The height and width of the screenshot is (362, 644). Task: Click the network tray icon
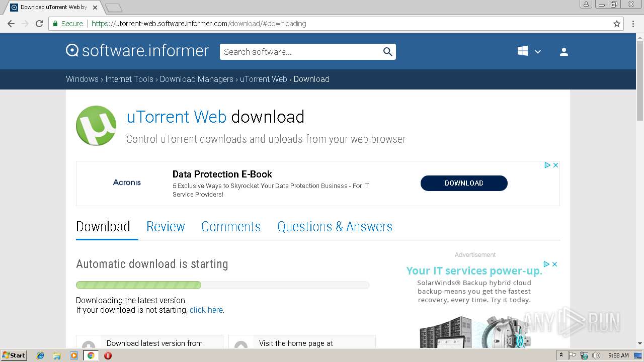click(584, 355)
